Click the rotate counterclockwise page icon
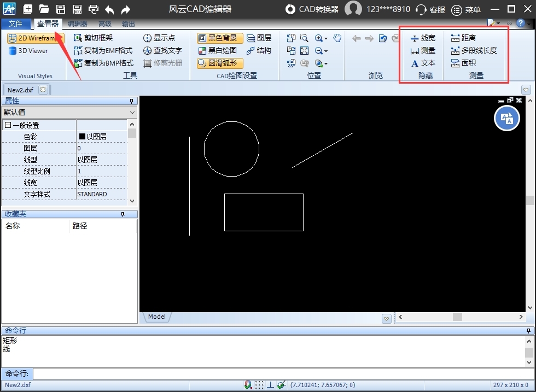 (x=291, y=38)
